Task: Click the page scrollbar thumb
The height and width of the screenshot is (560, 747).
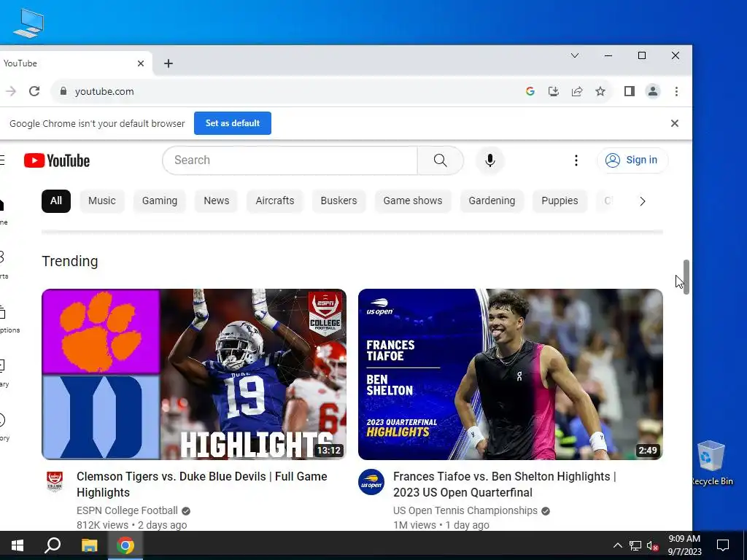Action: [x=686, y=276]
